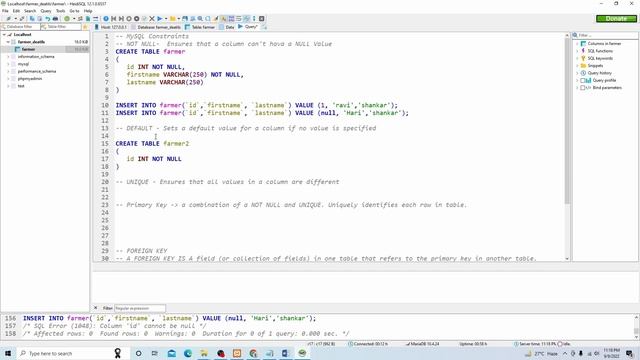Open the Query menu

[x=46, y=11]
